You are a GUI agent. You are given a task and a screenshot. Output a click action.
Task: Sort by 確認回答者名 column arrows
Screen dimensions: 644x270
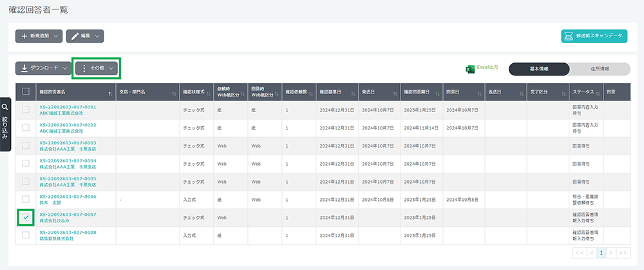[111, 93]
